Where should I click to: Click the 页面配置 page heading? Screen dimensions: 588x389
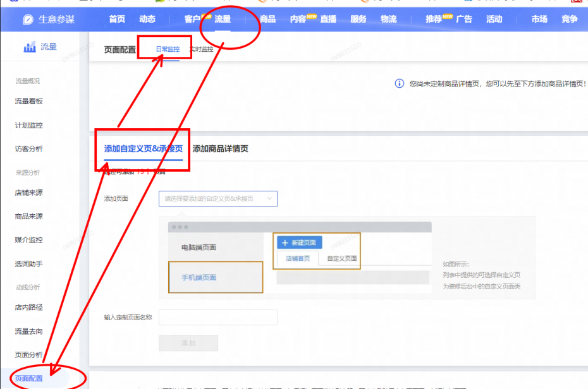point(120,50)
